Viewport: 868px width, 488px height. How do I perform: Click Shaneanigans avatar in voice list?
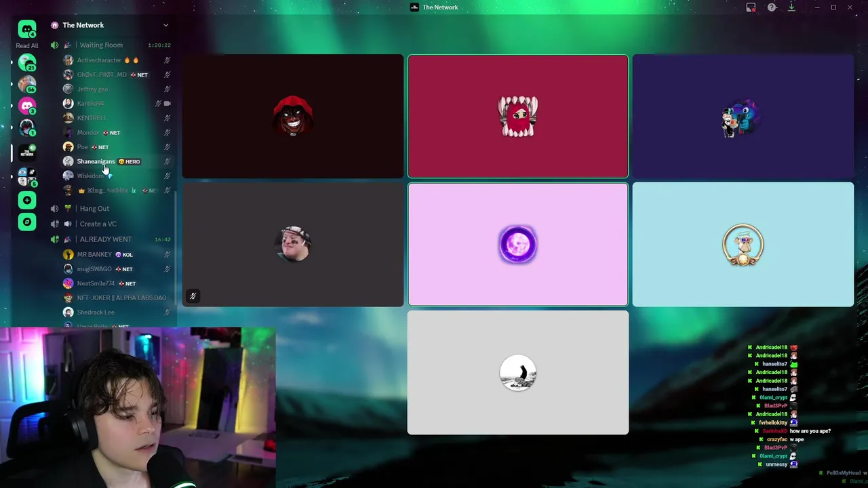click(x=68, y=161)
